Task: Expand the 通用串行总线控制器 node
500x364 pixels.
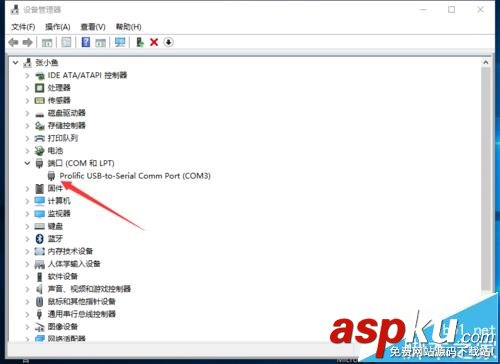Action: point(27,314)
